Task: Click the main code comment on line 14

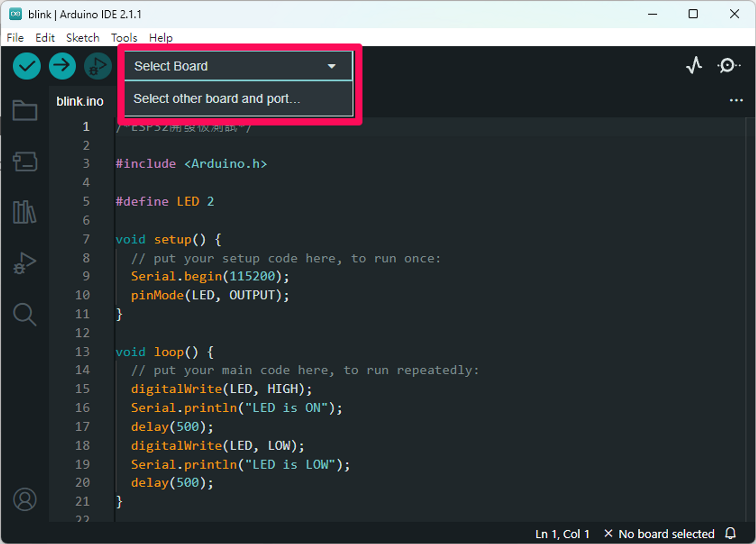Action: pyautogui.click(x=305, y=370)
